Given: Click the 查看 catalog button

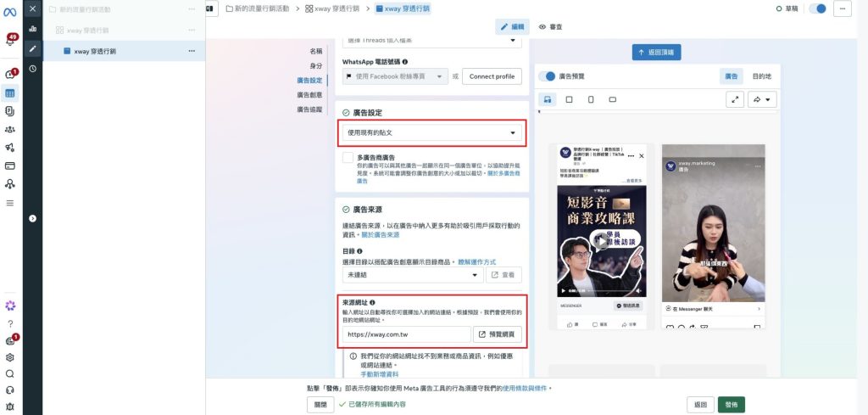Looking at the screenshot, I should click(504, 275).
